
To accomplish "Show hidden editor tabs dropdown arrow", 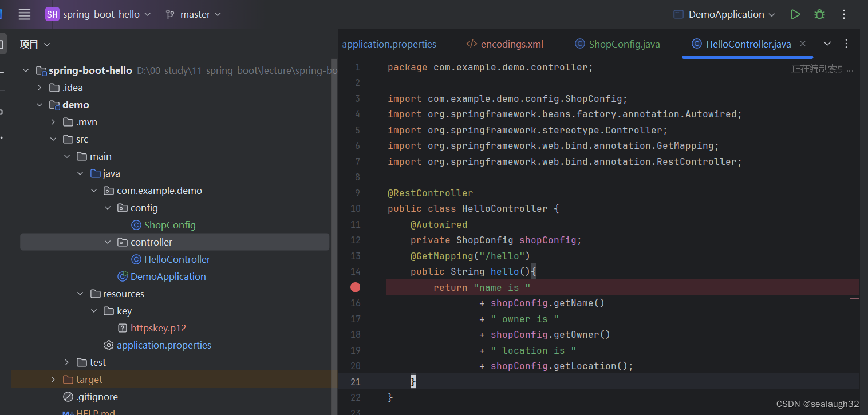I will pyautogui.click(x=827, y=44).
